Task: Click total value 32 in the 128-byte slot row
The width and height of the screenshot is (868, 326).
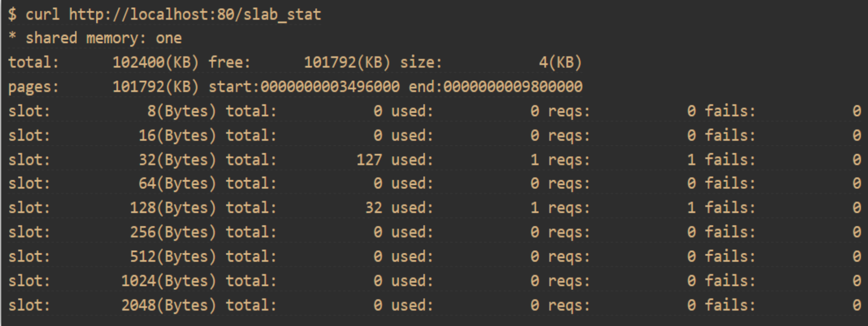Action: [373, 208]
